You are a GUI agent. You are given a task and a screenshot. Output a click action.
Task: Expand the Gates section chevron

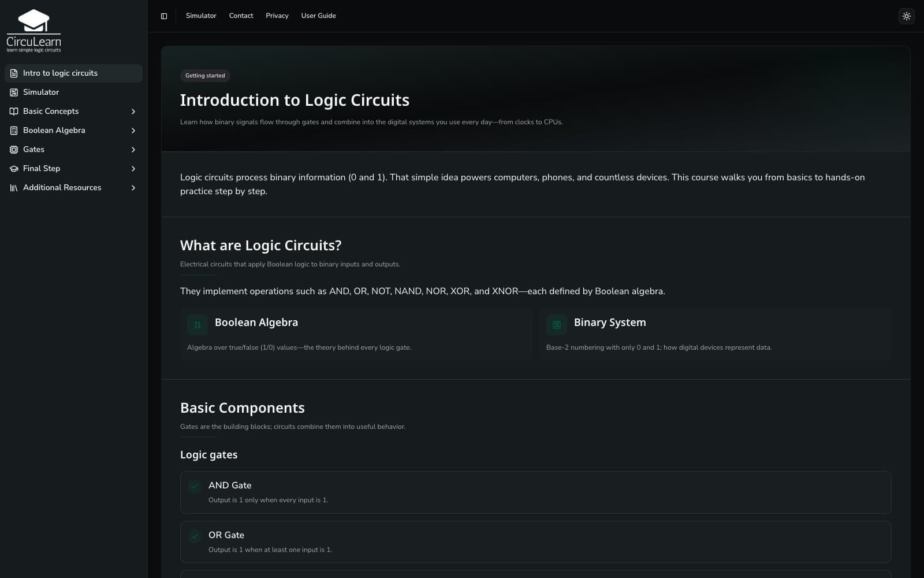(133, 150)
